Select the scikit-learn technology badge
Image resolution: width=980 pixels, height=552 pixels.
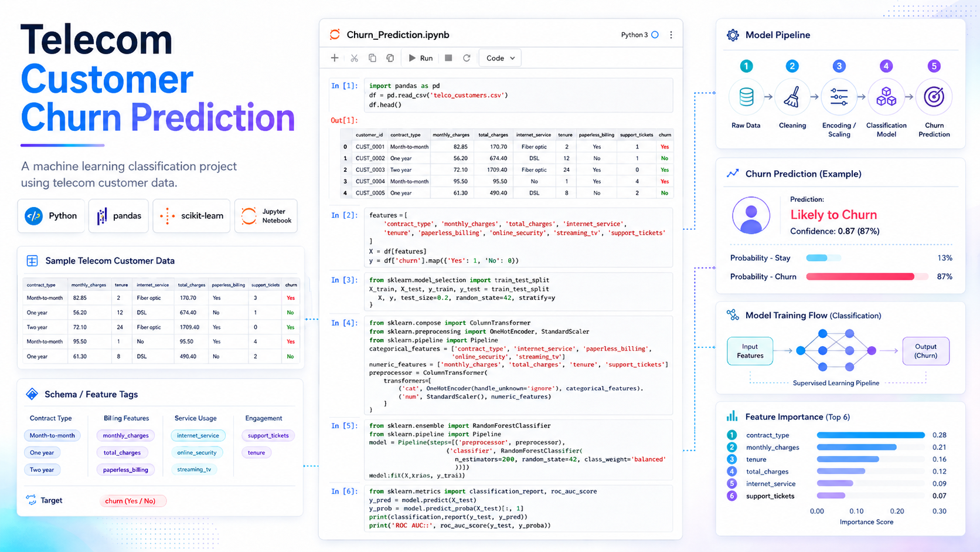coord(192,216)
